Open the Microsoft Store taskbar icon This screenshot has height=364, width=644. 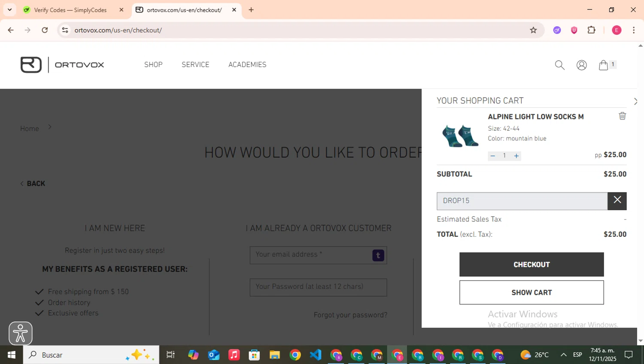pos(254,355)
